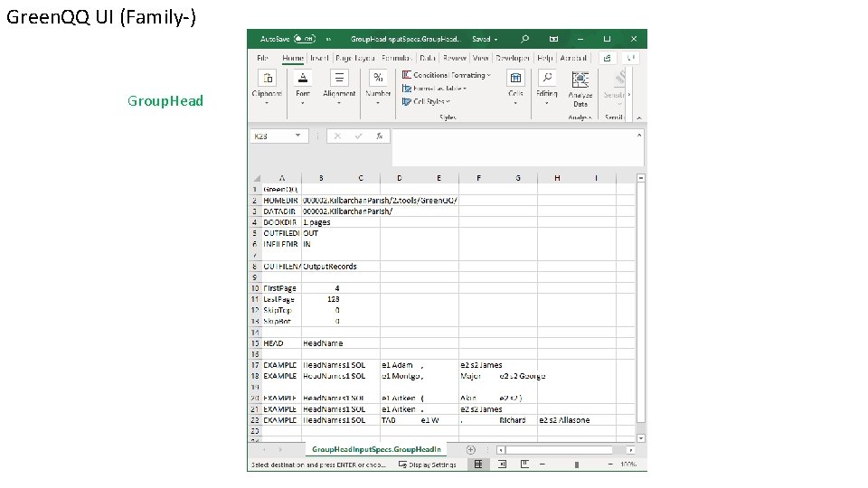Image resolution: width=868 pixels, height=488 pixels.
Task: Select cell containing HOMEDIR
Action: (x=281, y=201)
